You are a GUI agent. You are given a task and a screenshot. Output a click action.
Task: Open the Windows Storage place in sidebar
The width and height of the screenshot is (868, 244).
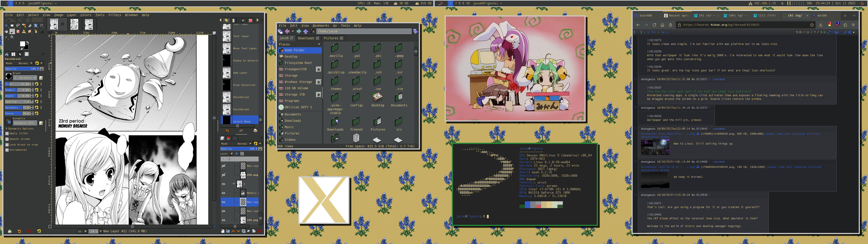coord(298,82)
